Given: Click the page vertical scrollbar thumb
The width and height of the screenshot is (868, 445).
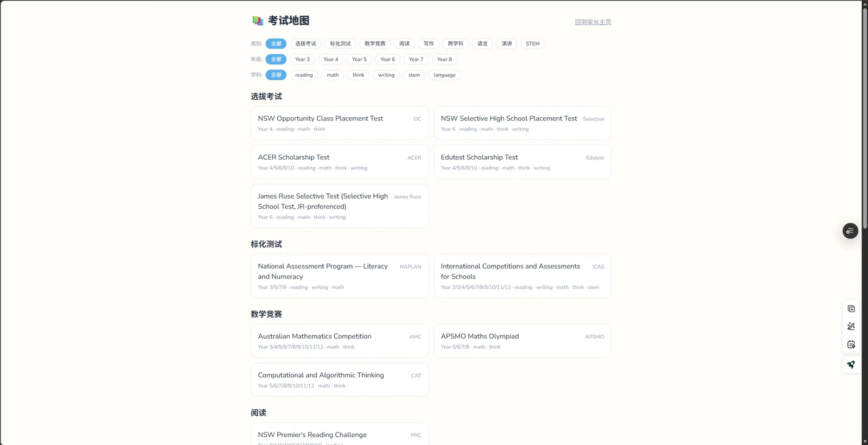Looking at the screenshot, I should point(865,117).
